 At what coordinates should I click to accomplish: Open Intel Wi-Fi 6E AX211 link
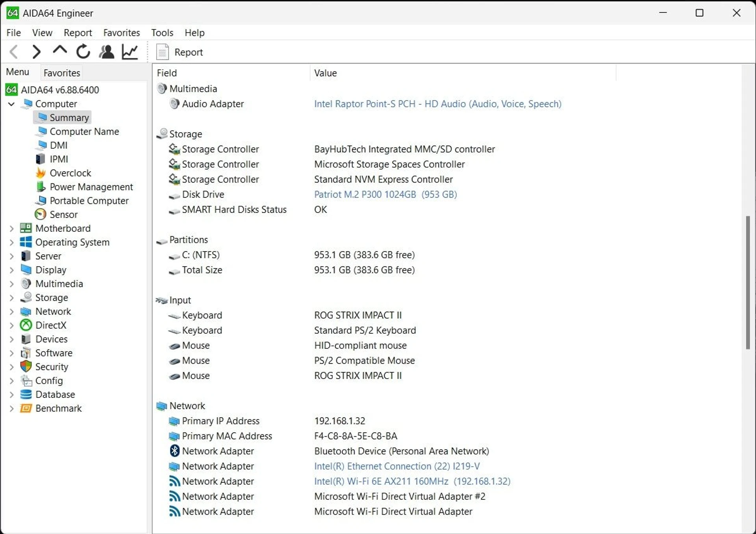[x=412, y=481]
